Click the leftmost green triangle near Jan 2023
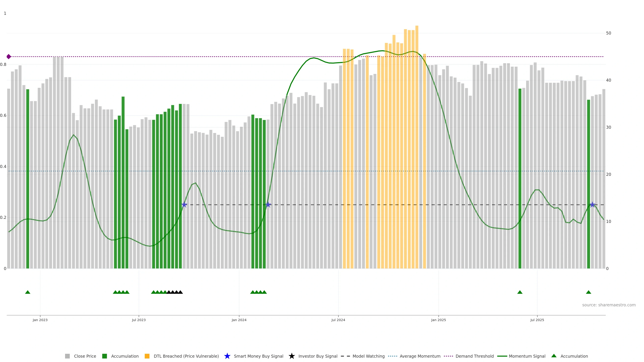644x362 pixels. point(28,292)
